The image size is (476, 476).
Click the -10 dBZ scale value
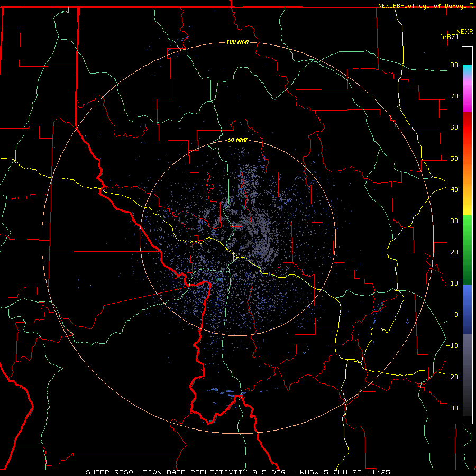click(452, 346)
